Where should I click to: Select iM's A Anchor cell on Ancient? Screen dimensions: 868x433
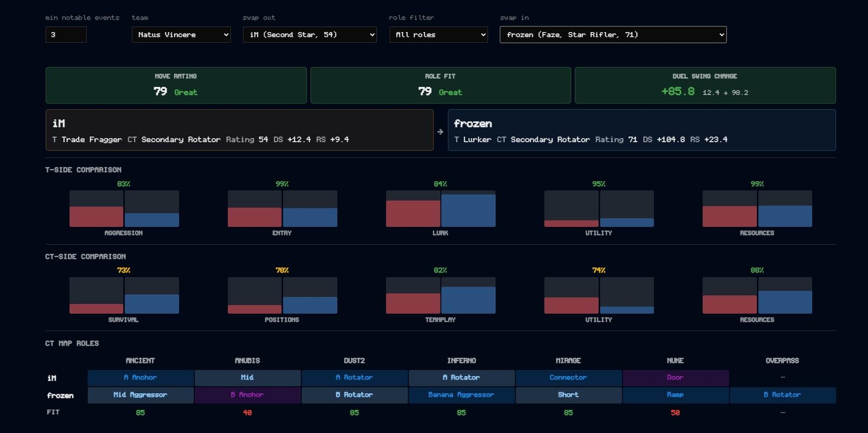click(141, 378)
